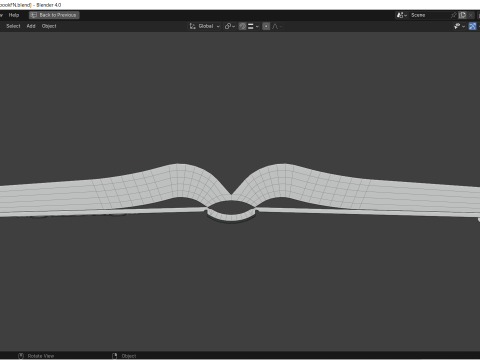
Task: Toggle the show gizmo button
Action: coord(472,26)
